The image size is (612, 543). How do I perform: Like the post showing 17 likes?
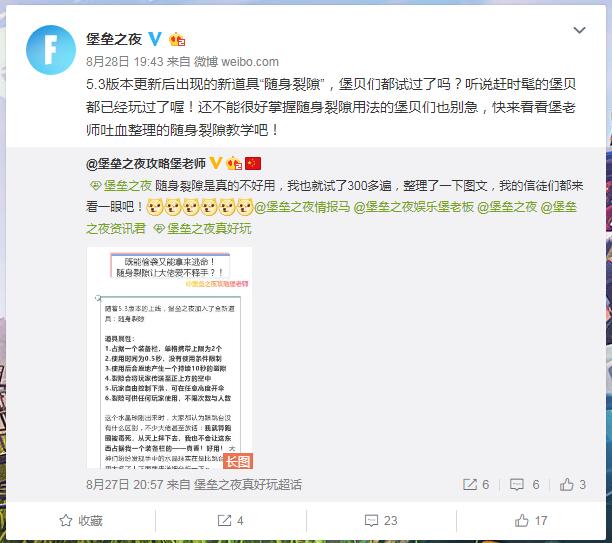pos(531,520)
